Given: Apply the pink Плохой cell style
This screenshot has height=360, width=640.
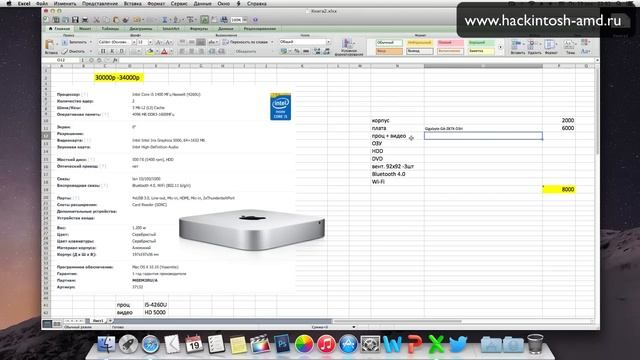Looking at the screenshot, I should [450, 42].
